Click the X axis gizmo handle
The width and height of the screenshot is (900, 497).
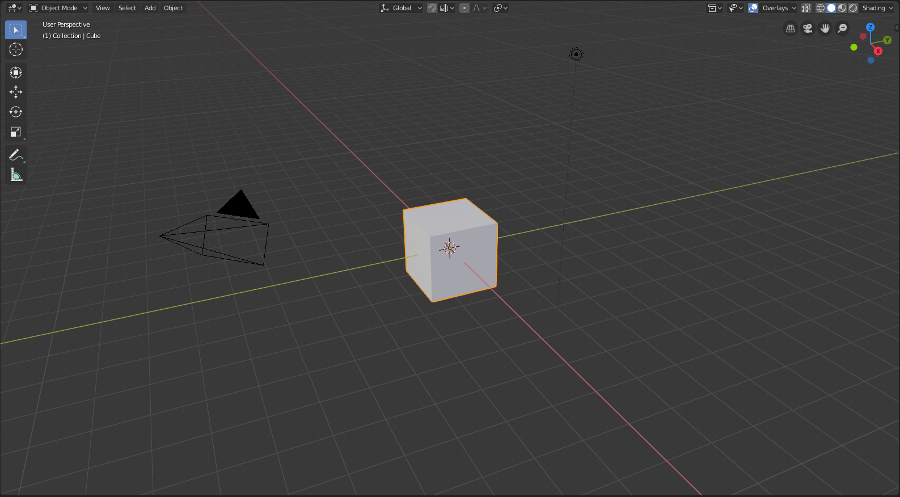[x=878, y=51]
